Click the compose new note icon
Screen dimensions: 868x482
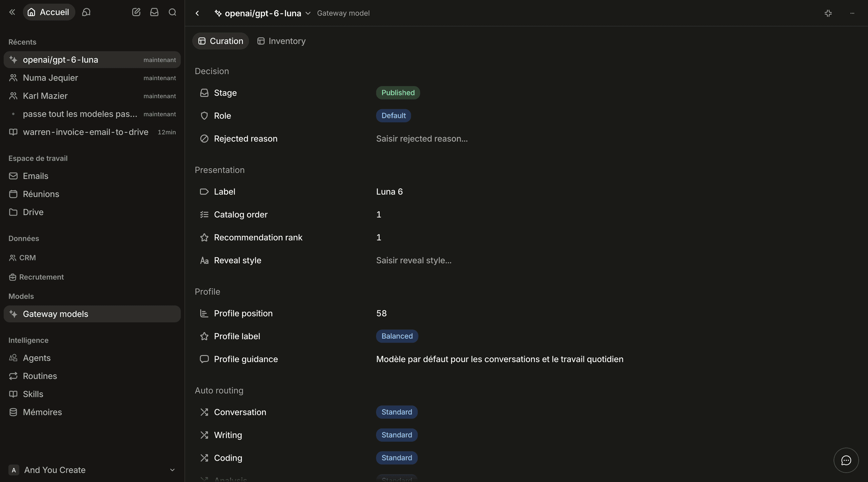point(136,12)
